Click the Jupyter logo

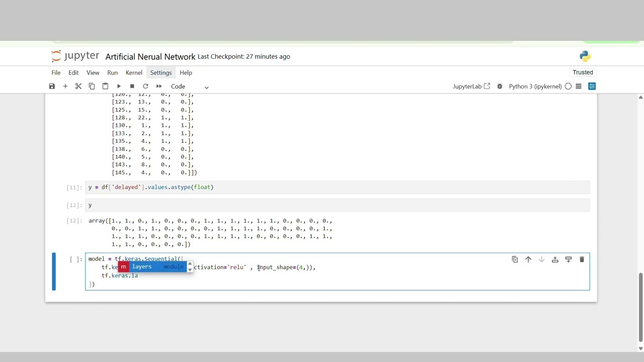click(75, 56)
